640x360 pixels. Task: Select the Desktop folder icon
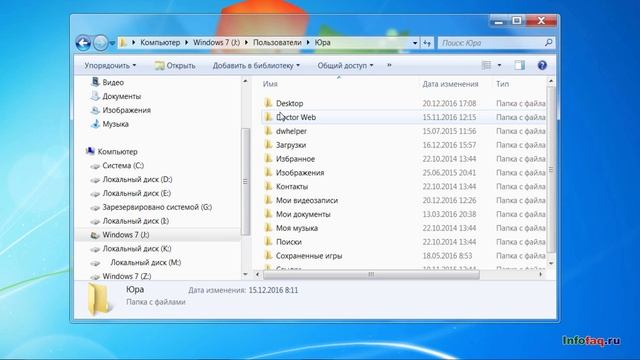[268, 103]
